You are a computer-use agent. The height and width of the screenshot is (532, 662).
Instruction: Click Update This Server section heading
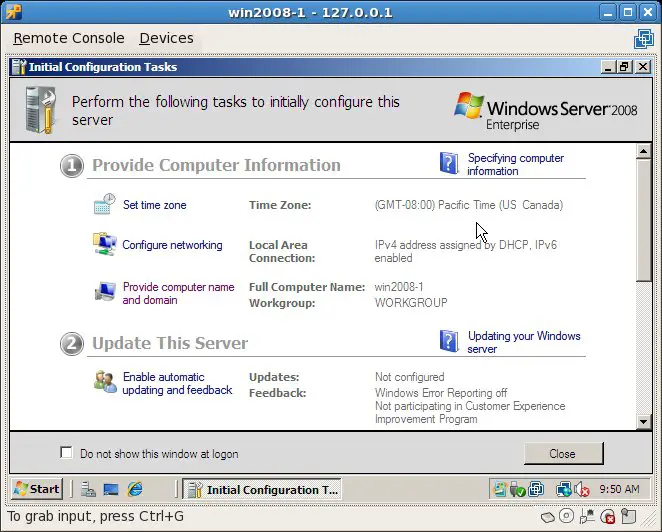170,343
